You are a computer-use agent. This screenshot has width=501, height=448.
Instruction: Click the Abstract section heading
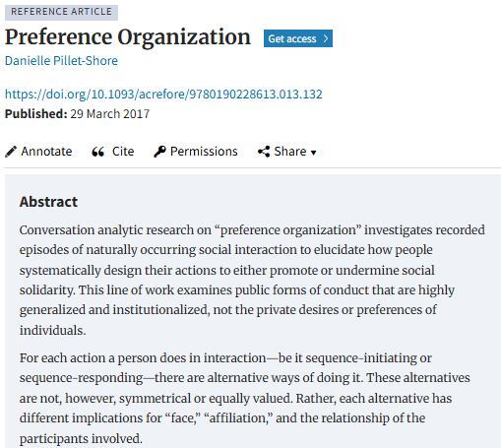(x=48, y=202)
